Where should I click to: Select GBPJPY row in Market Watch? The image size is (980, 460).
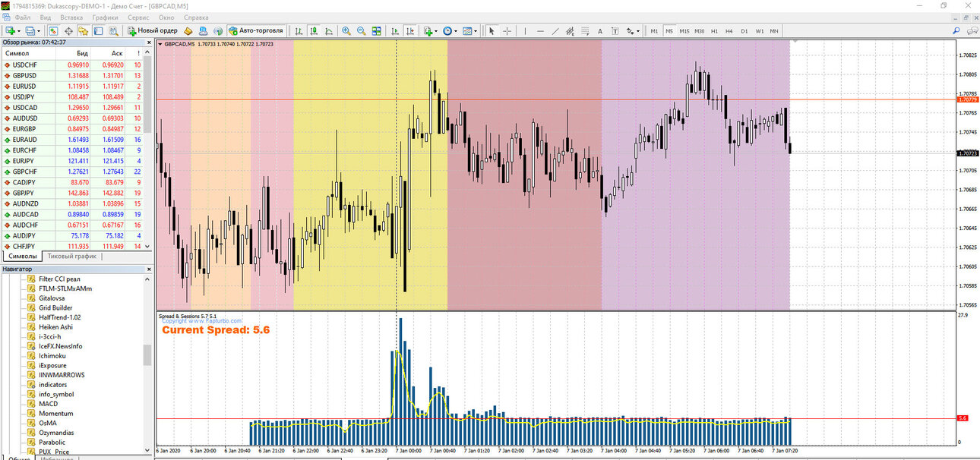[73, 193]
